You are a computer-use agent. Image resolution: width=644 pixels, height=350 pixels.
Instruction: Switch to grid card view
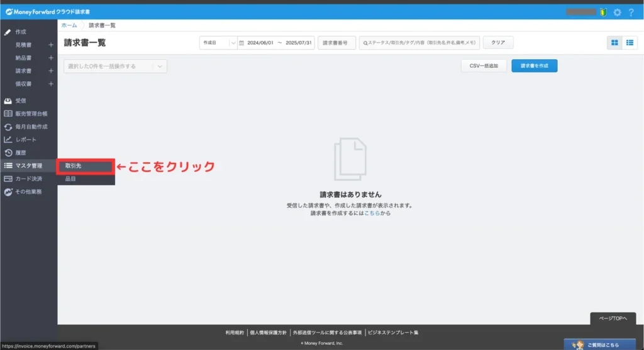[614, 43]
